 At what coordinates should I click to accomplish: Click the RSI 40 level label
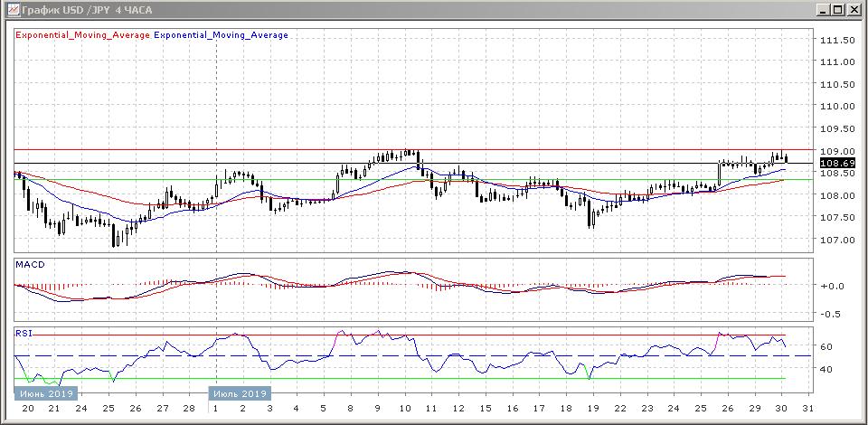tap(826, 369)
